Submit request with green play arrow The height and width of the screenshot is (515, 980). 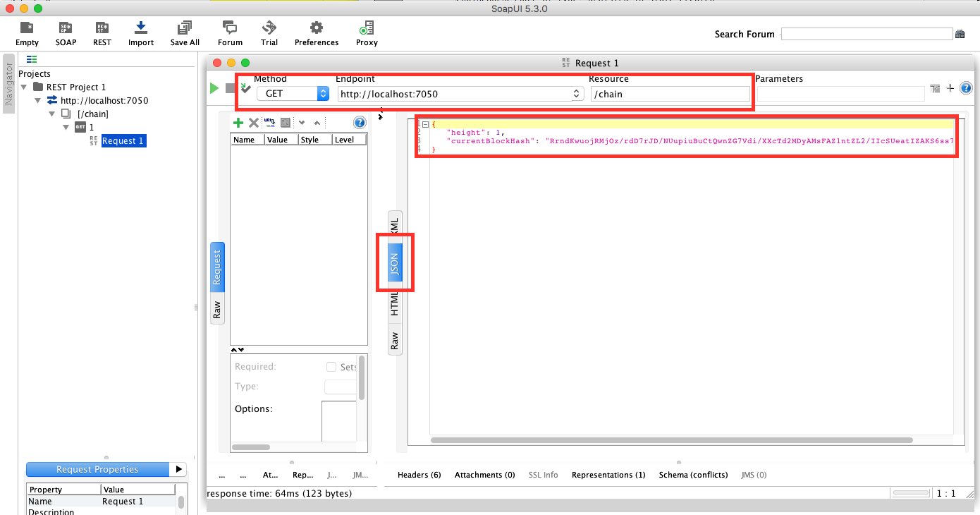point(214,88)
